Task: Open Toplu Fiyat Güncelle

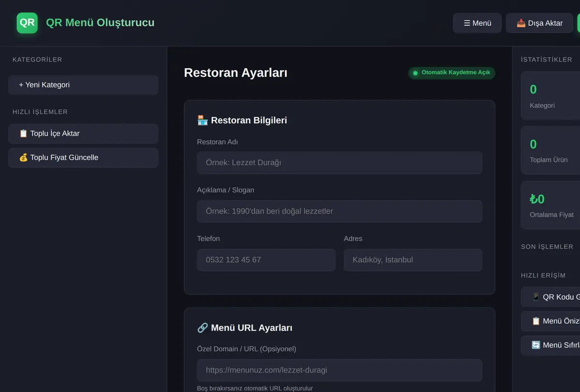Action: (83, 158)
